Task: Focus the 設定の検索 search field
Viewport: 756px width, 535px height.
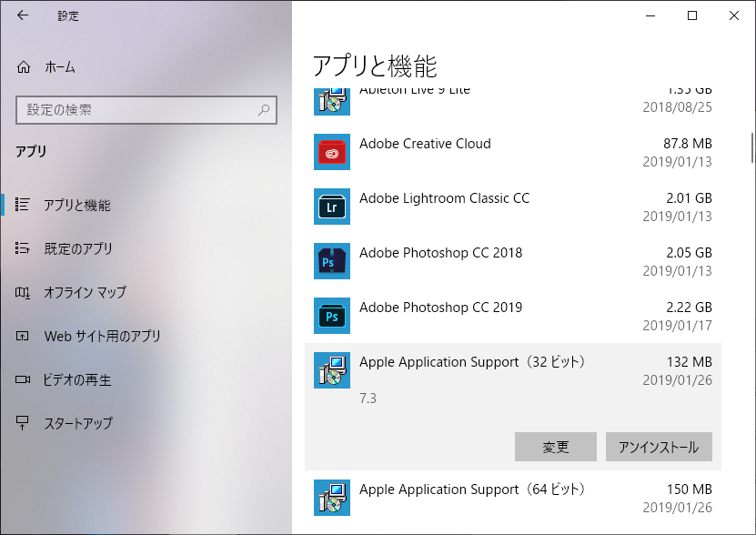Action: (x=146, y=110)
